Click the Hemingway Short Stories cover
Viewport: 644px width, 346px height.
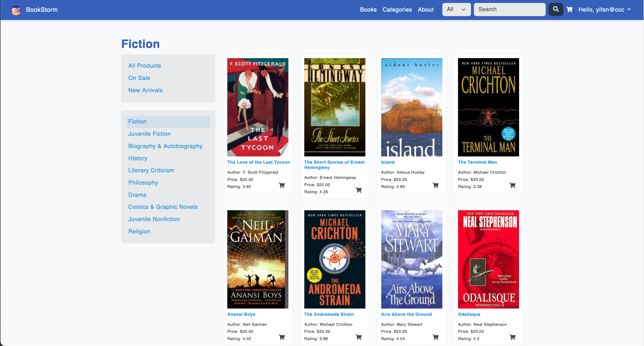334,107
